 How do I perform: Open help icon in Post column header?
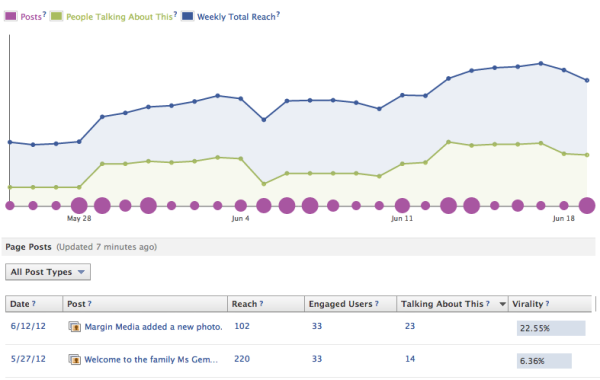click(x=90, y=303)
